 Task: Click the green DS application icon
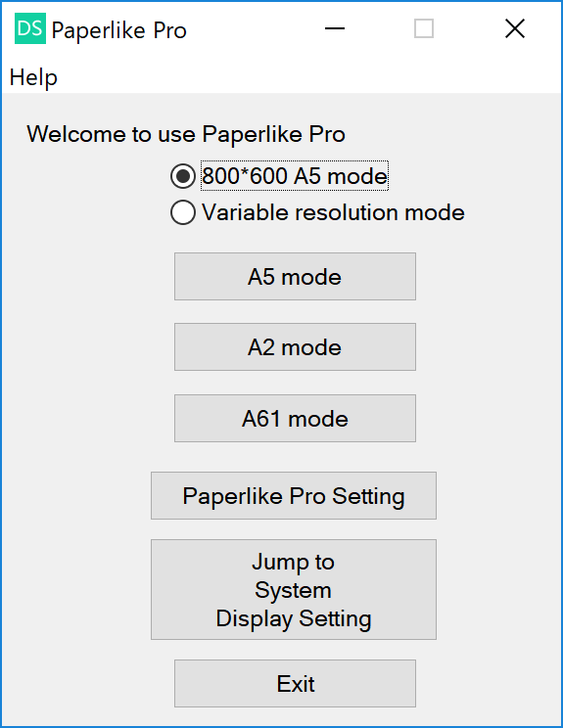coord(30,28)
